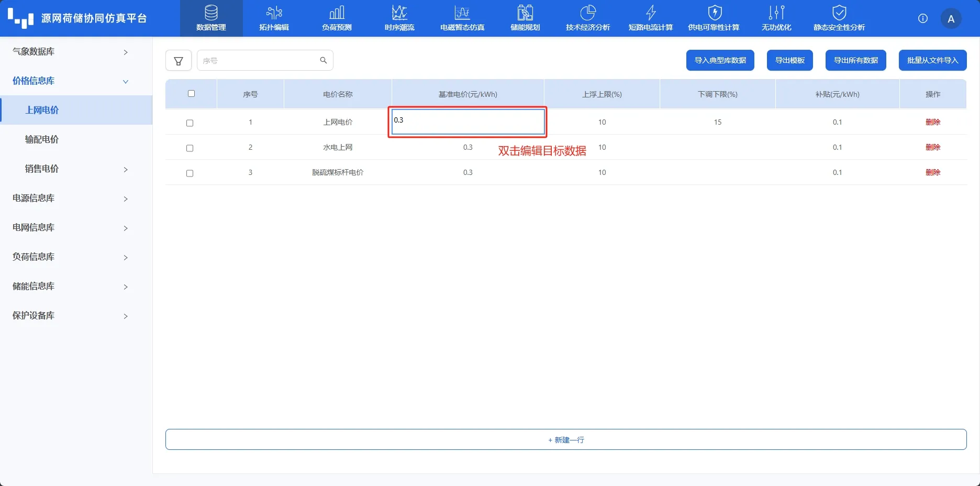Click the filter funnel icon button
The height and width of the screenshot is (486, 980).
pos(179,61)
